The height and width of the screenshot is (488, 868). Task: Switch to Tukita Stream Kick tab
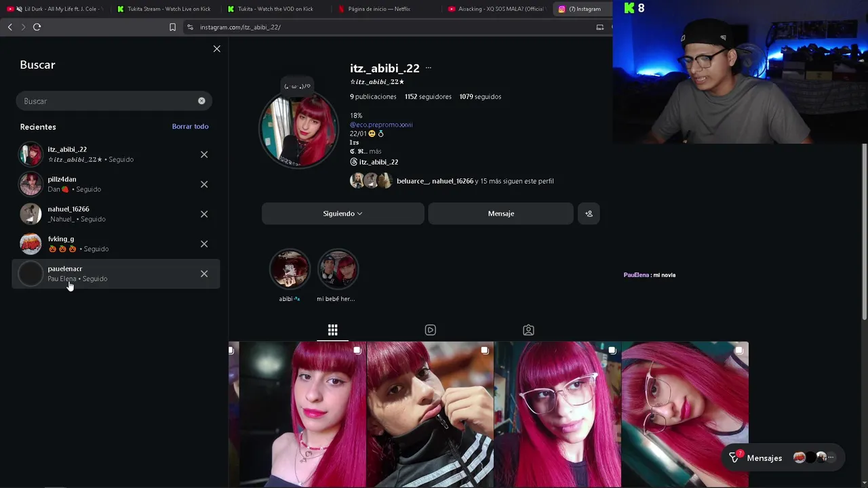tap(165, 9)
